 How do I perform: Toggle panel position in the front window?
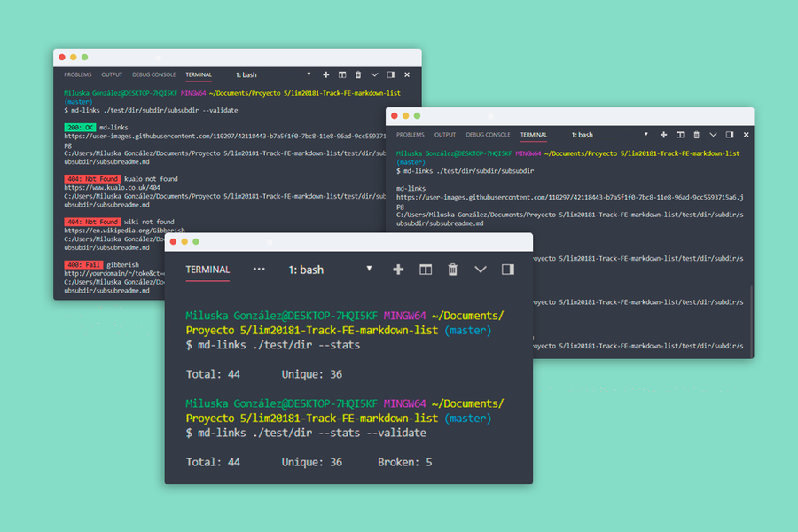point(508,270)
